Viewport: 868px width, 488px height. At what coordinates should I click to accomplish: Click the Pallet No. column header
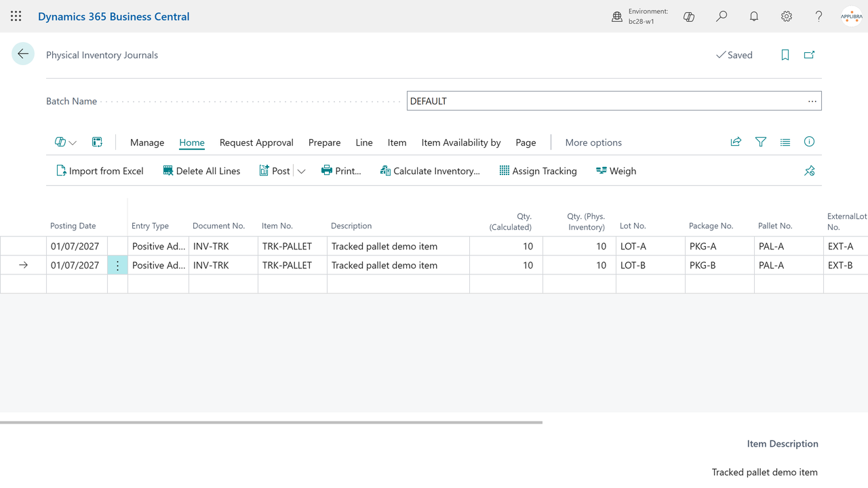(x=775, y=226)
